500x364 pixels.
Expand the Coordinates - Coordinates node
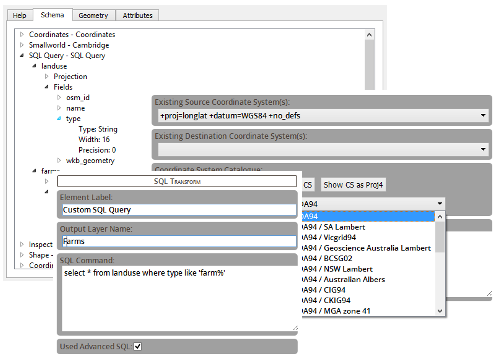tap(22, 34)
